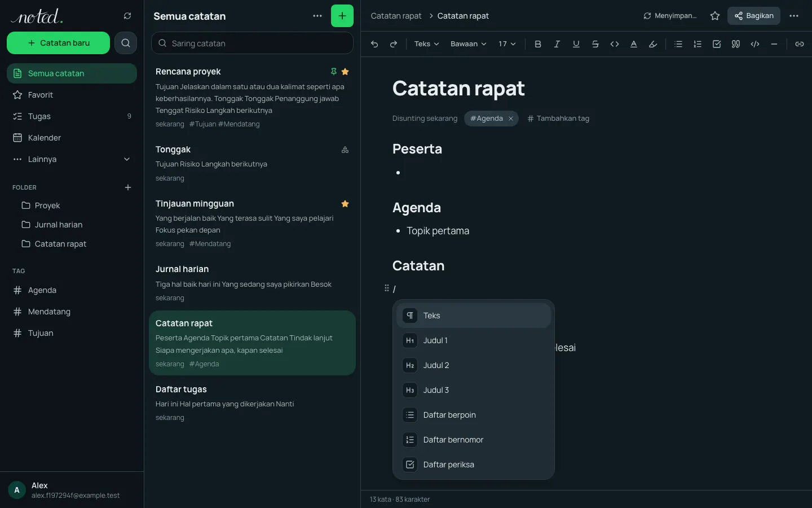Open the Proyek folder

tap(76, 205)
